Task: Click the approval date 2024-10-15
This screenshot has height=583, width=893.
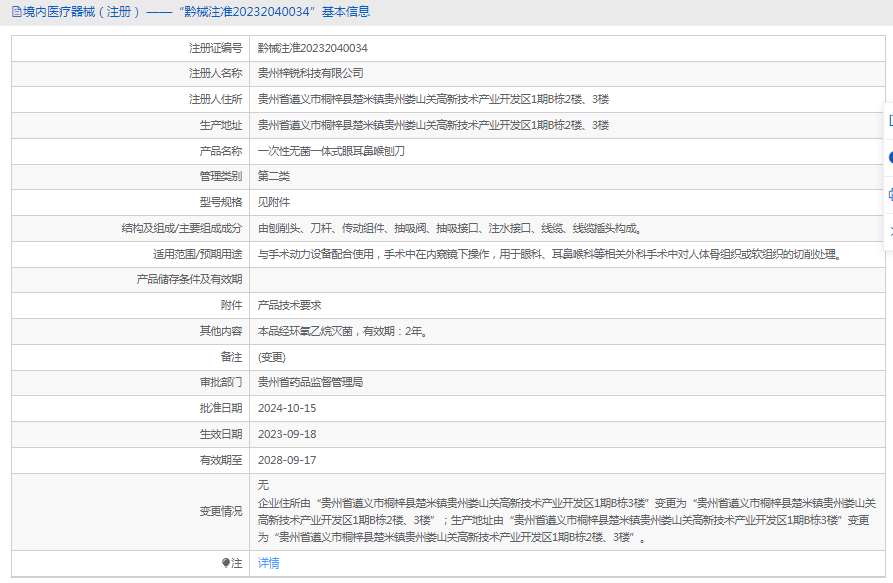Action: click(x=286, y=408)
